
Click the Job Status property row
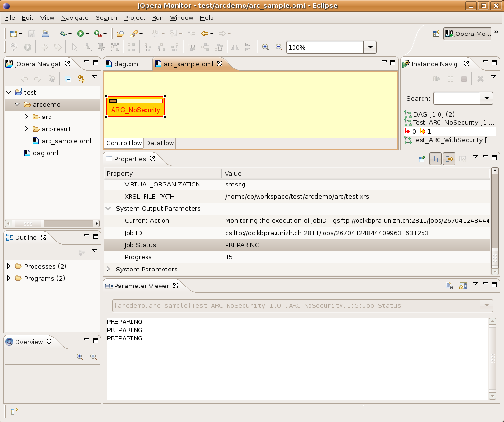coord(297,245)
